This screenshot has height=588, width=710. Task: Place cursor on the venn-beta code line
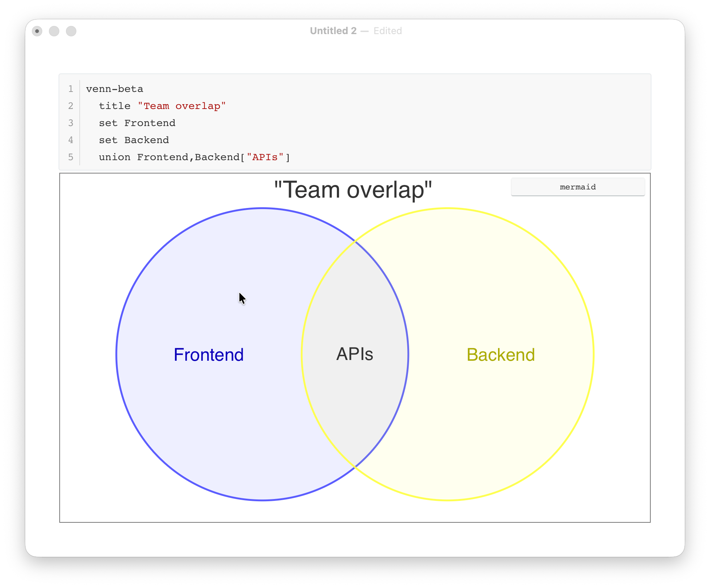point(115,89)
